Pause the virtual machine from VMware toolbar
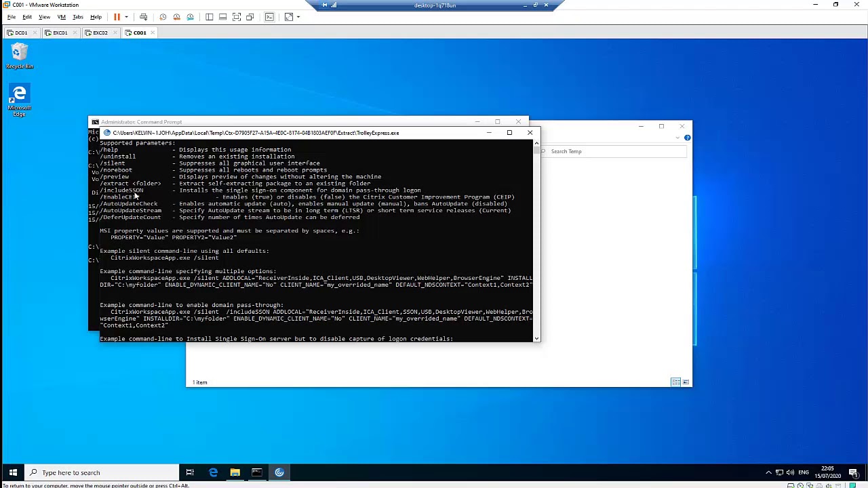Screen dimensions: 868x488 [x=117, y=17]
